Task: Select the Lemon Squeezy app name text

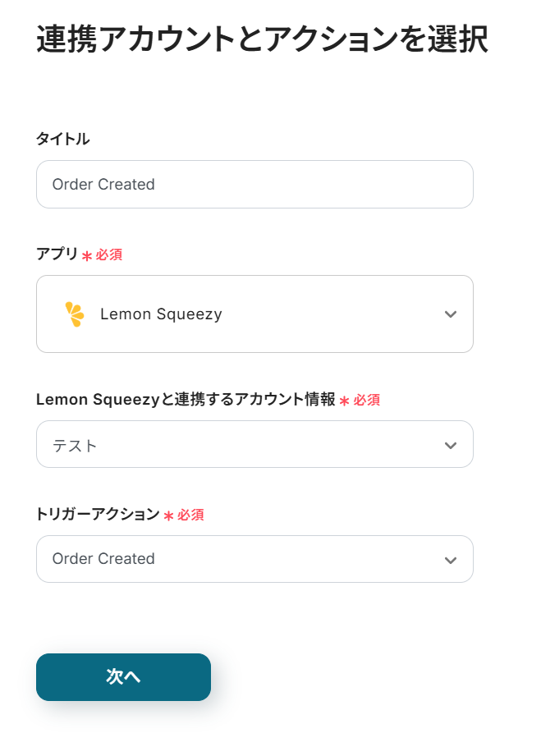Action: coord(161,314)
